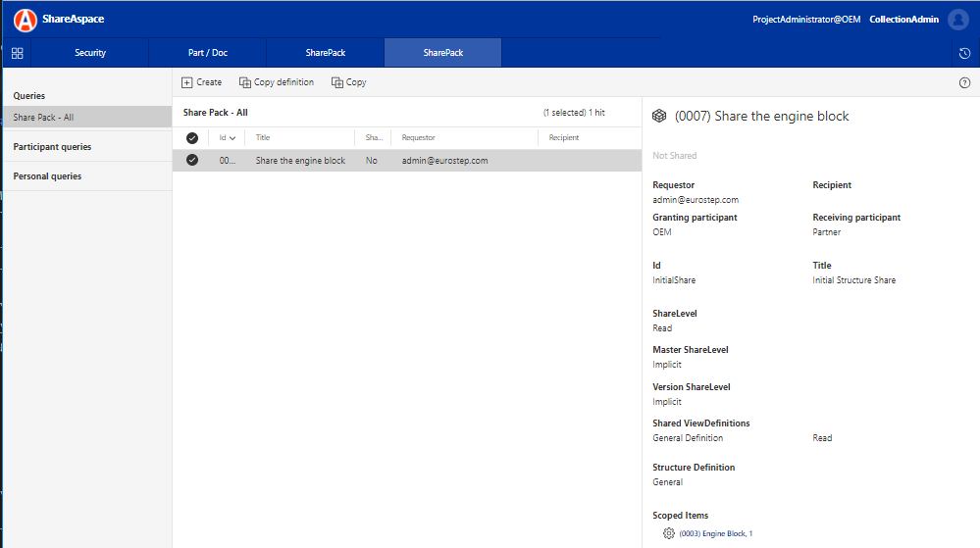Sort by the Id column dropdown arrow

tap(232, 138)
